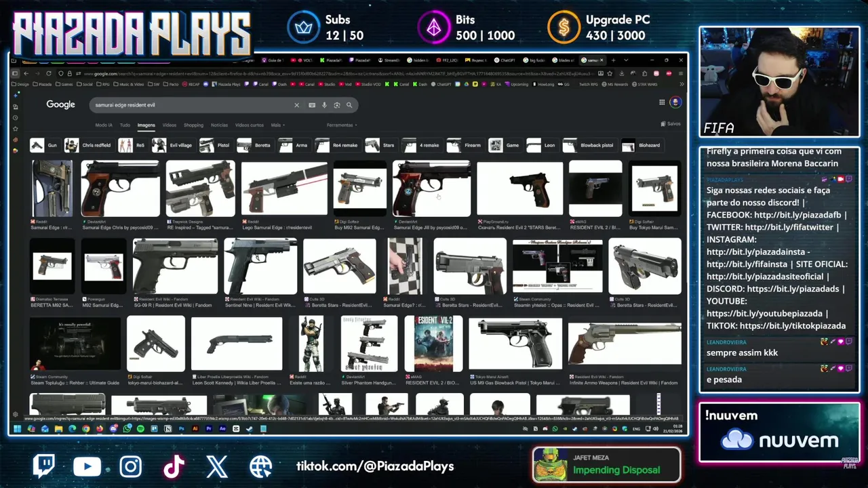The height and width of the screenshot is (488, 868).
Task: Click the Instagram icon in stream overlay
Action: coord(131,466)
